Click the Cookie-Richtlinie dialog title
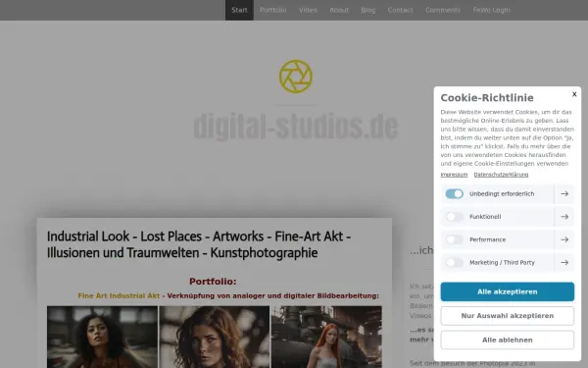Viewport: 588px width, 368px height. click(x=487, y=97)
